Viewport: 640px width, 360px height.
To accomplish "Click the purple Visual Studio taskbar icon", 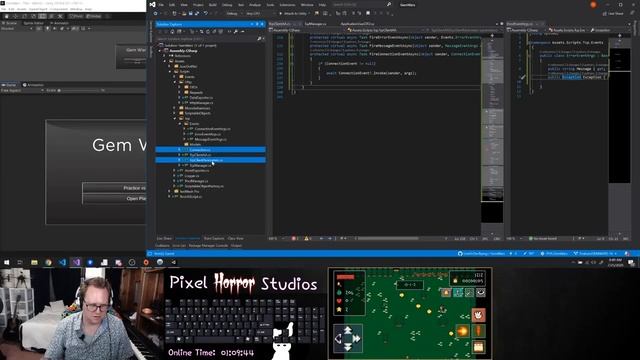I will (x=76, y=262).
